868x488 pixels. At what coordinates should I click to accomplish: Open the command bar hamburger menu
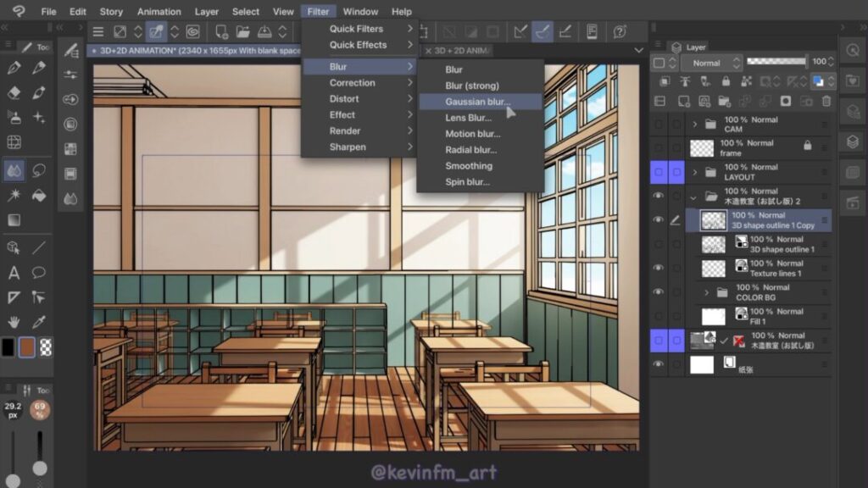coord(98,31)
